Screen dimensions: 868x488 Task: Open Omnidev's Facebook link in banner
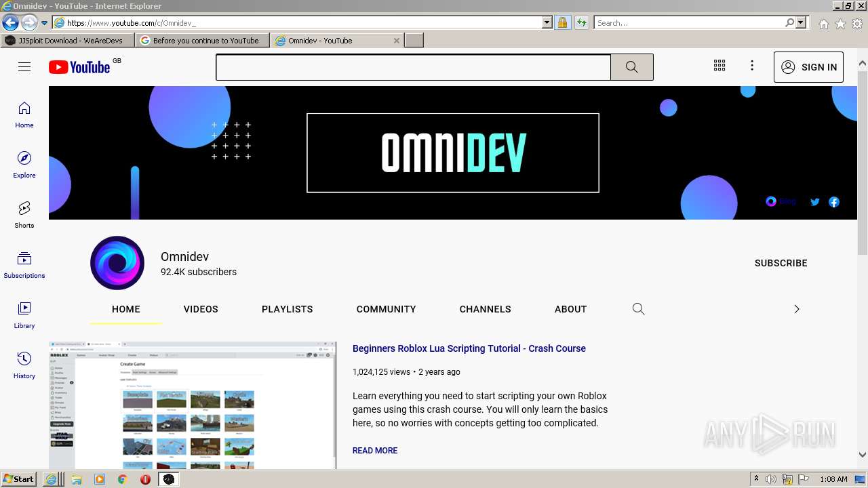pyautogui.click(x=834, y=202)
